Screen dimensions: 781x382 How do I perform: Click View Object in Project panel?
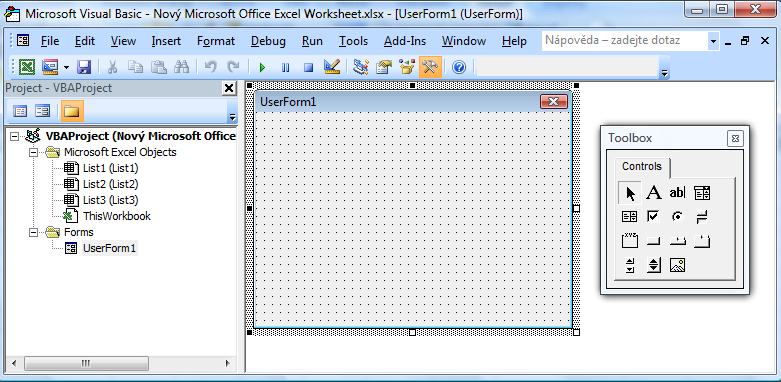42,111
